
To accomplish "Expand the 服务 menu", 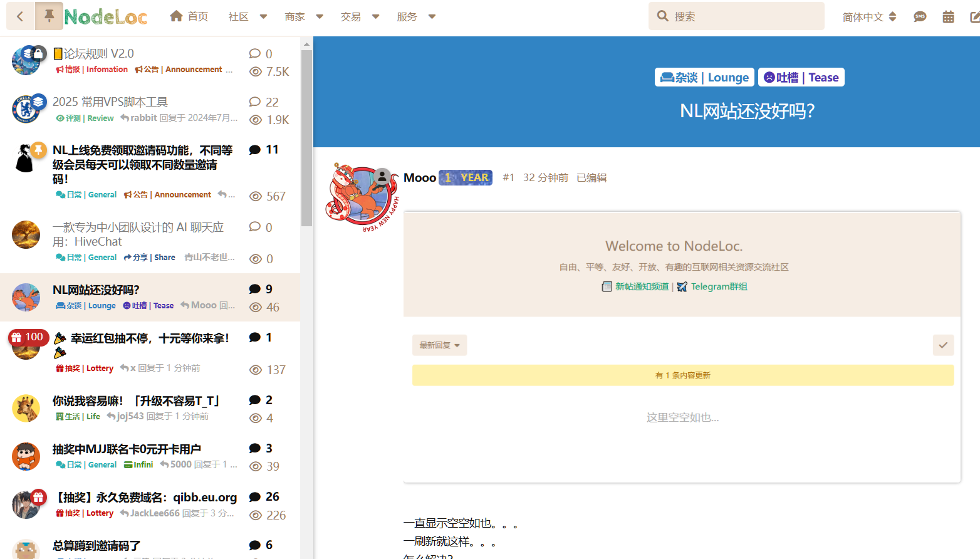I will [x=416, y=17].
